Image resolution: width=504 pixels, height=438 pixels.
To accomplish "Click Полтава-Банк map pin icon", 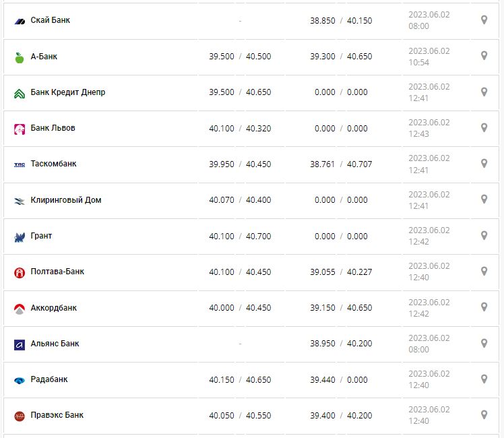I will pyautogui.click(x=484, y=271).
